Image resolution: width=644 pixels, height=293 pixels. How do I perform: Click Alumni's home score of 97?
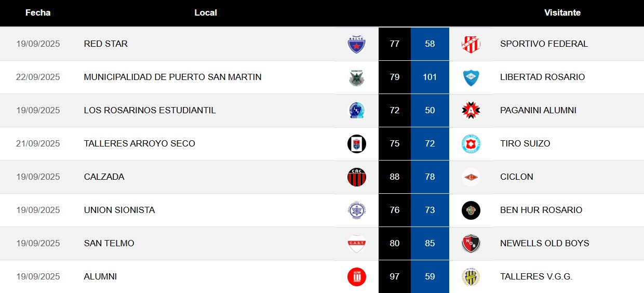pyautogui.click(x=394, y=276)
